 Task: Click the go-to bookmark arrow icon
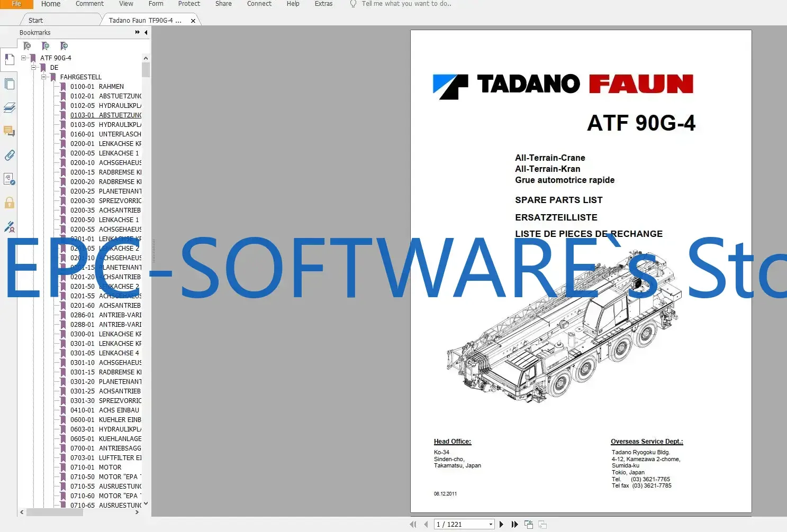pyautogui.click(x=64, y=47)
